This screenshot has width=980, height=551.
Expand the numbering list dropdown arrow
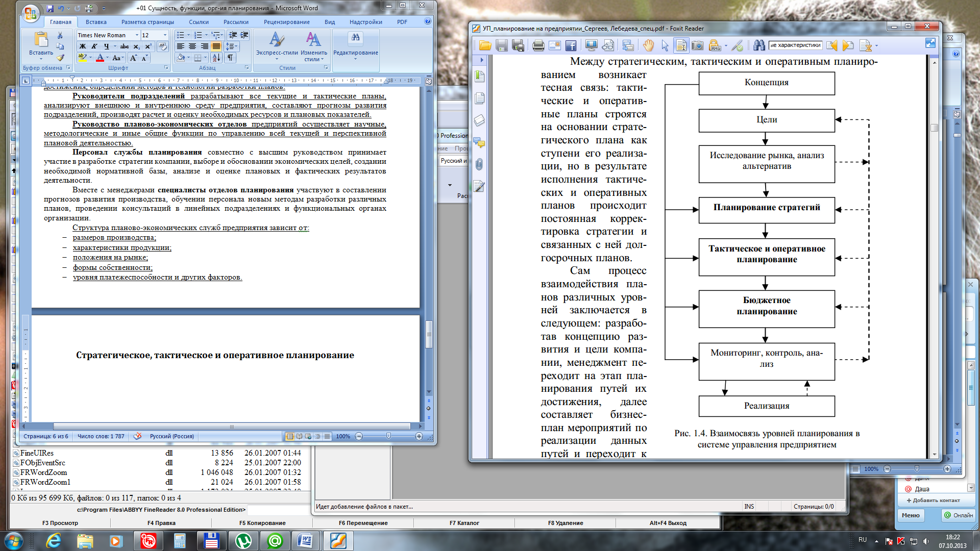206,35
